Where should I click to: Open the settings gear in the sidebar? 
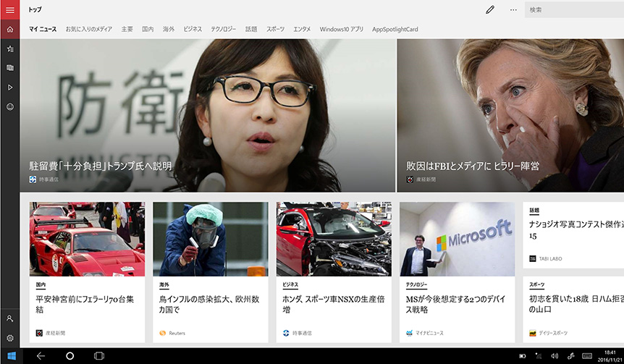pos(10,338)
